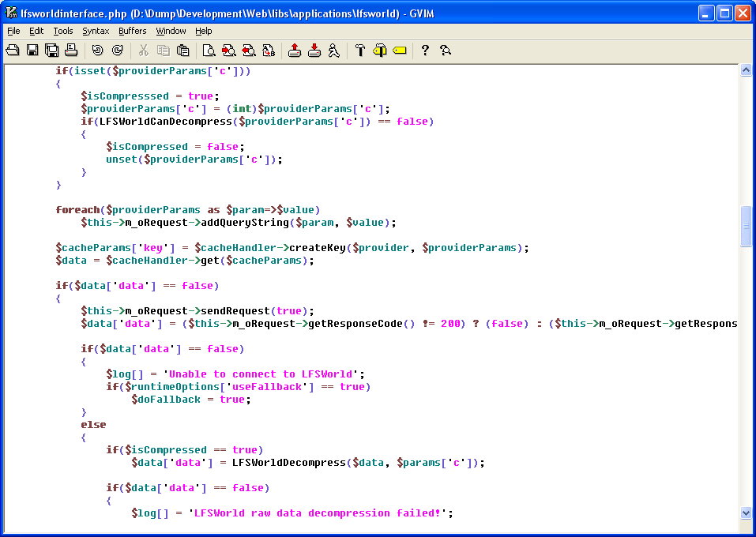Click the 'foreach' keyword
756x537 pixels.
point(77,210)
